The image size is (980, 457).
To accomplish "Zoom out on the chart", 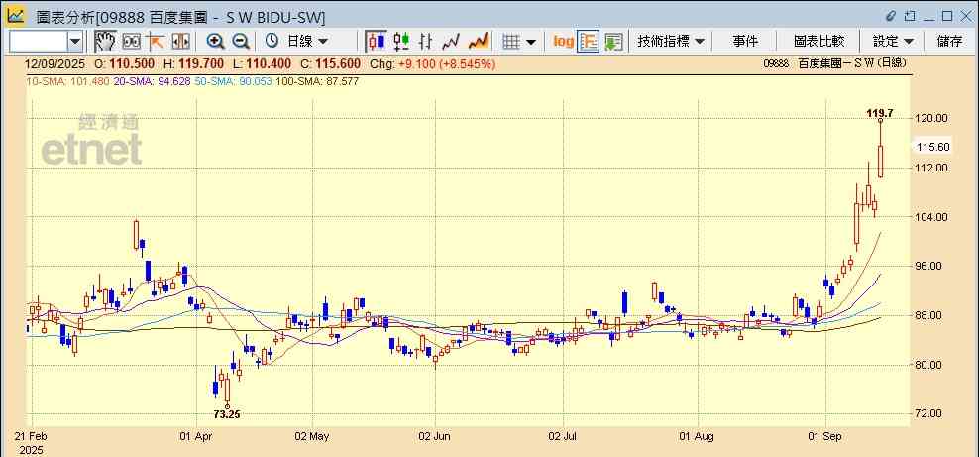I will point(241,42).
